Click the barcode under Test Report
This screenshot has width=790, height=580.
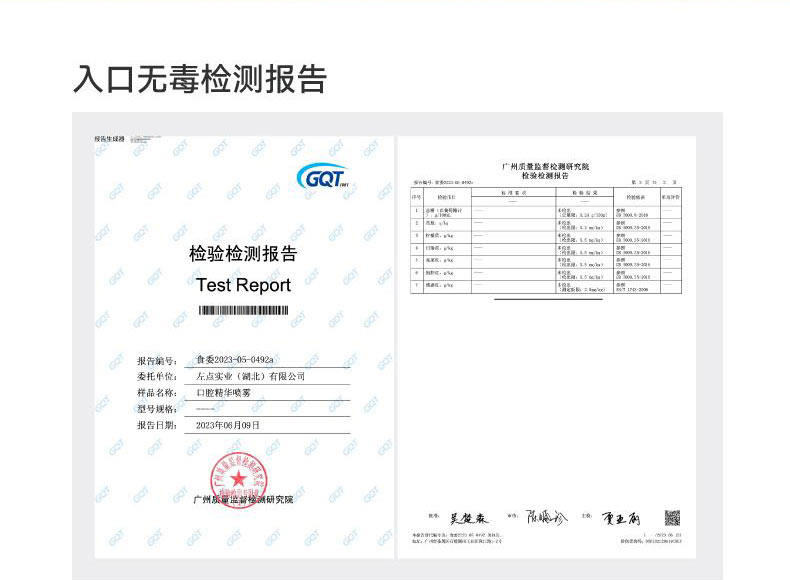pos(243,310)
